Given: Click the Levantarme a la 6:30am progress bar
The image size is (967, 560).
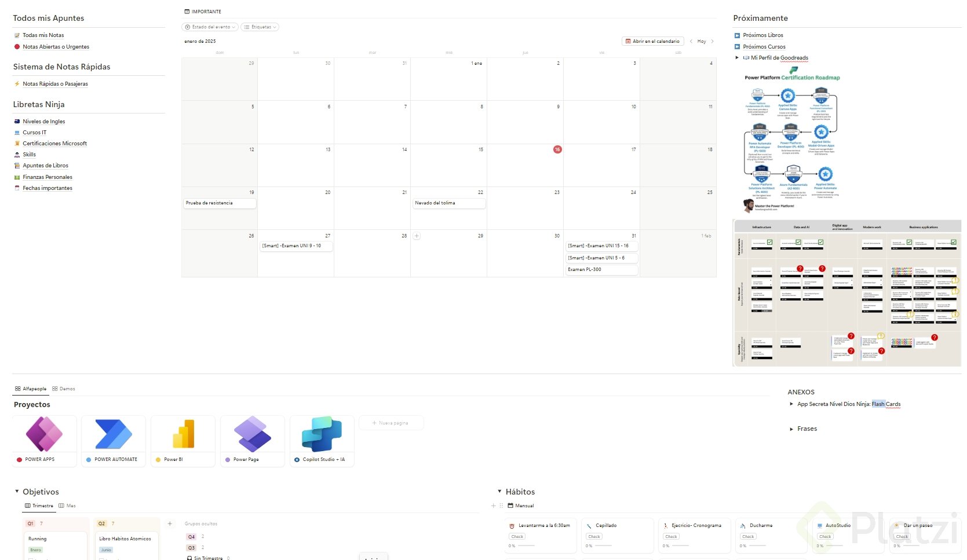Looking at the screenshot, I should click(x=527, y=546).
